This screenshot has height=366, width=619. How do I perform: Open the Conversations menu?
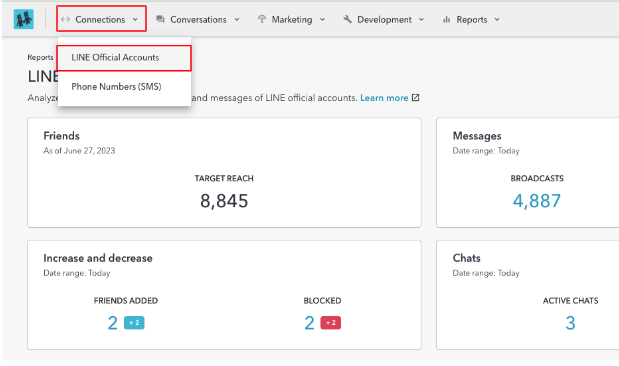[198, 19]
